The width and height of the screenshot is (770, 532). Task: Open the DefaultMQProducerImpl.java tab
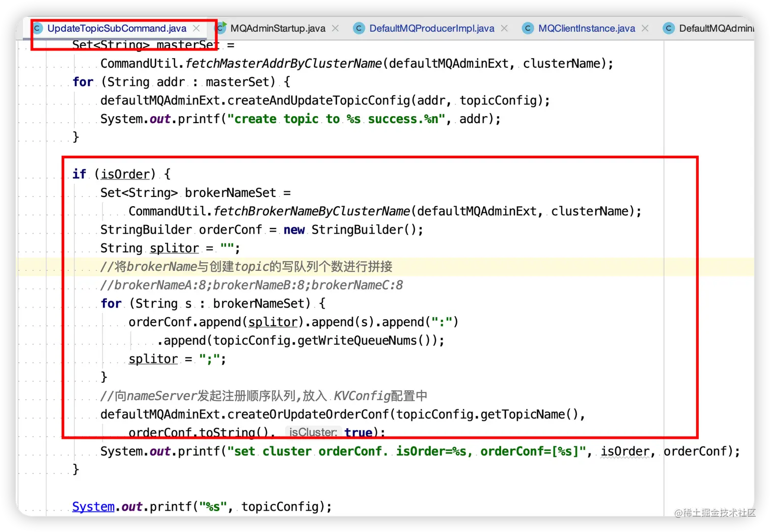point(432,29)
